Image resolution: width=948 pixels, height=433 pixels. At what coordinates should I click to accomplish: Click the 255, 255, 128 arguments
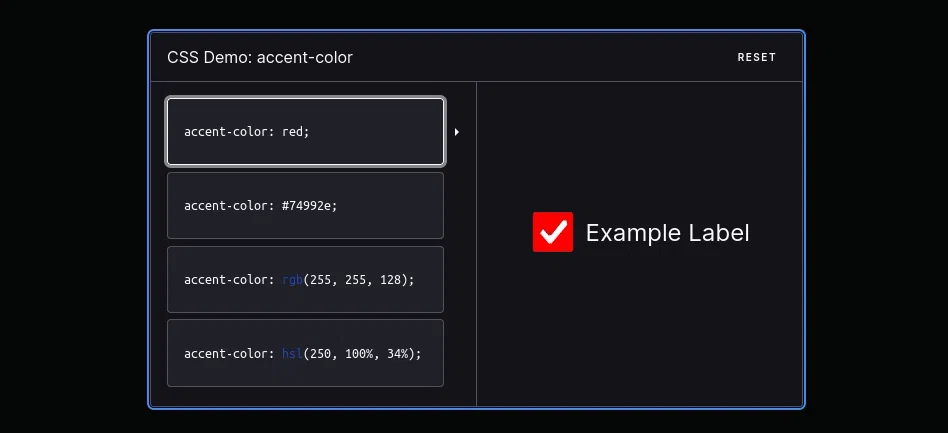click(x=356, y=279)
